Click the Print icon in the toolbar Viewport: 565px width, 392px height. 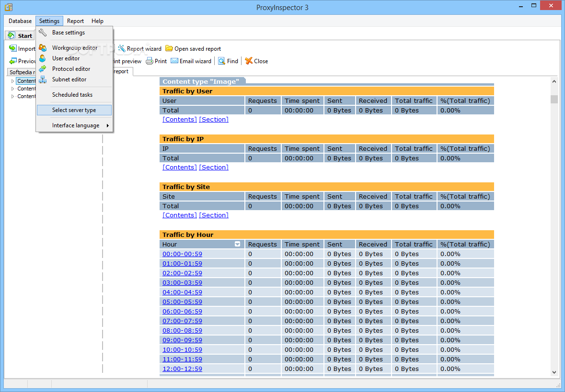click(150, 61)
